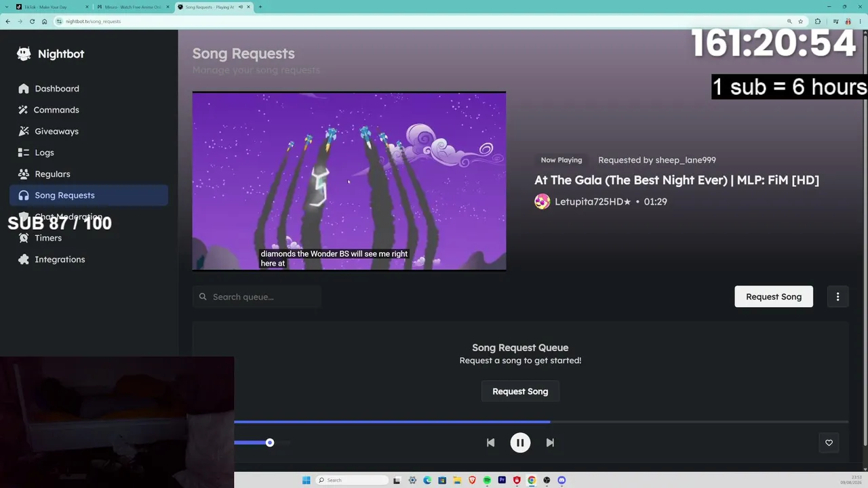Viewport: 868px width, 488px height.
Task: Click the song progress bar
Action: pos(541,422)
